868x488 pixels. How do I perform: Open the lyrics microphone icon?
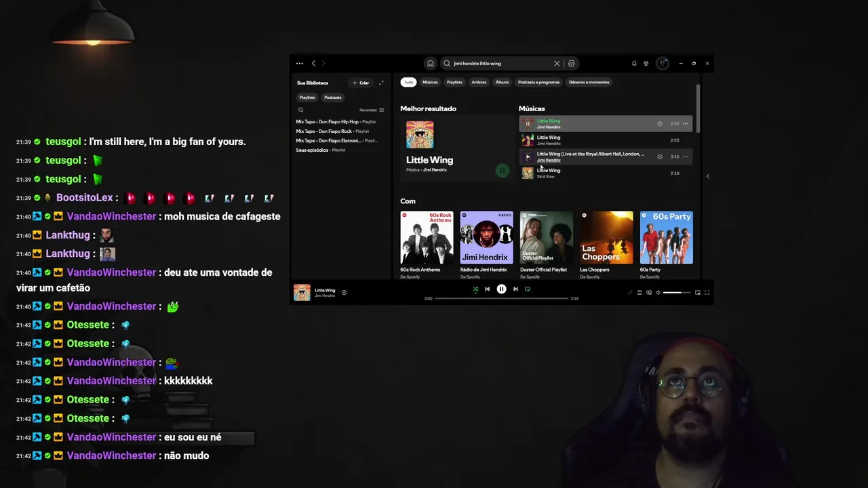(x=629, y=293)
